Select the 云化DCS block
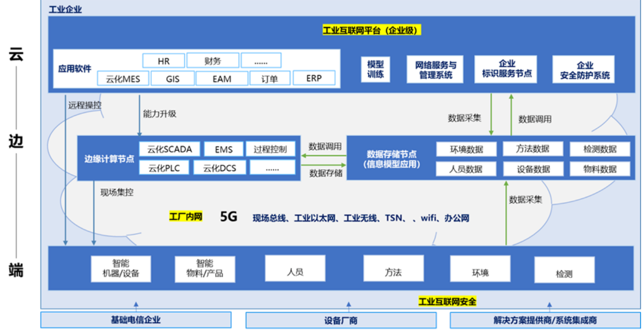 [220, 167]
